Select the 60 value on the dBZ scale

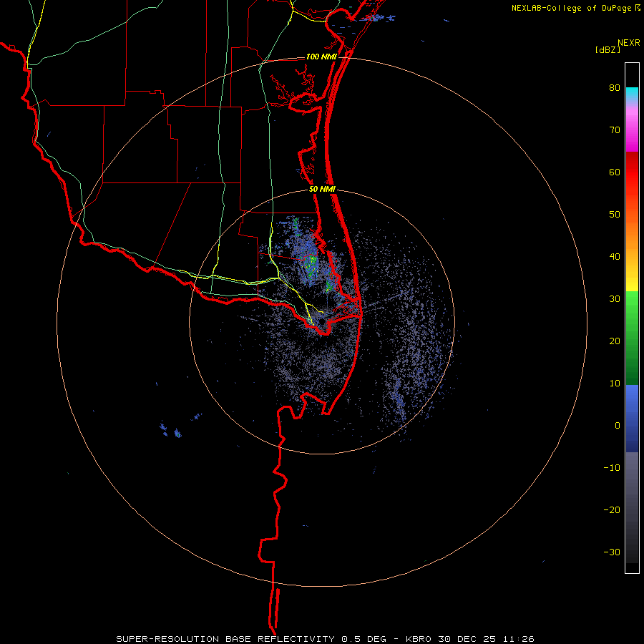tap(615, 172)
